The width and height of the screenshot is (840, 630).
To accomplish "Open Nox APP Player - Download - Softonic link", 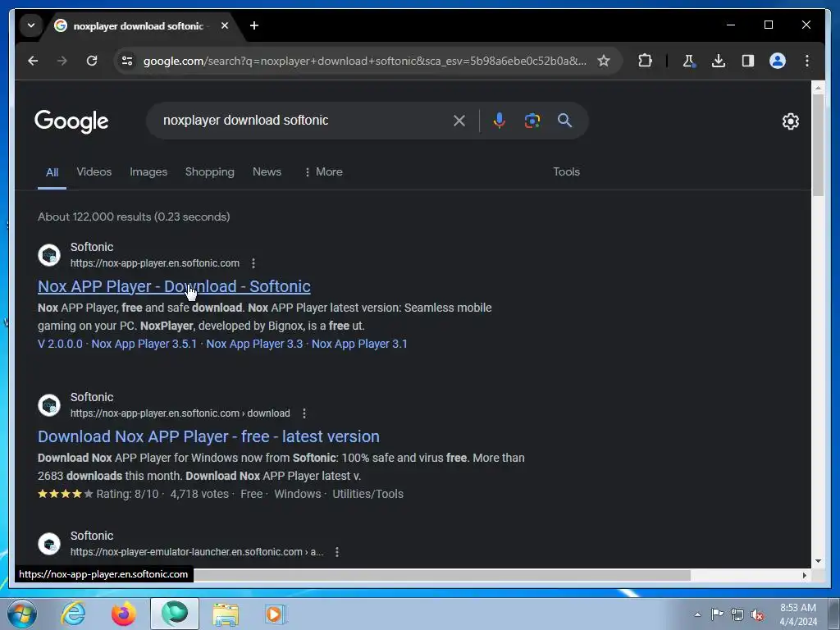I will coord(174,286).
